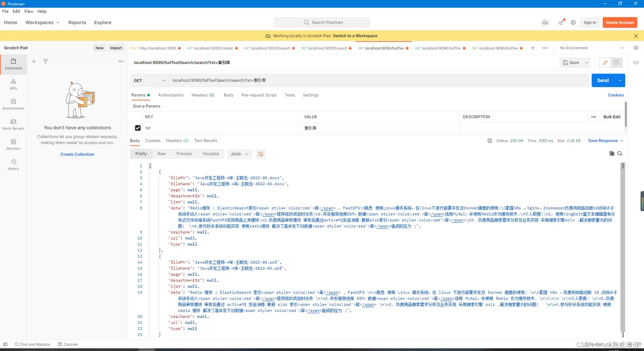This screenshot has width=644, height=351.
Task: Click the request URL input field
Action: click(379, 80)
